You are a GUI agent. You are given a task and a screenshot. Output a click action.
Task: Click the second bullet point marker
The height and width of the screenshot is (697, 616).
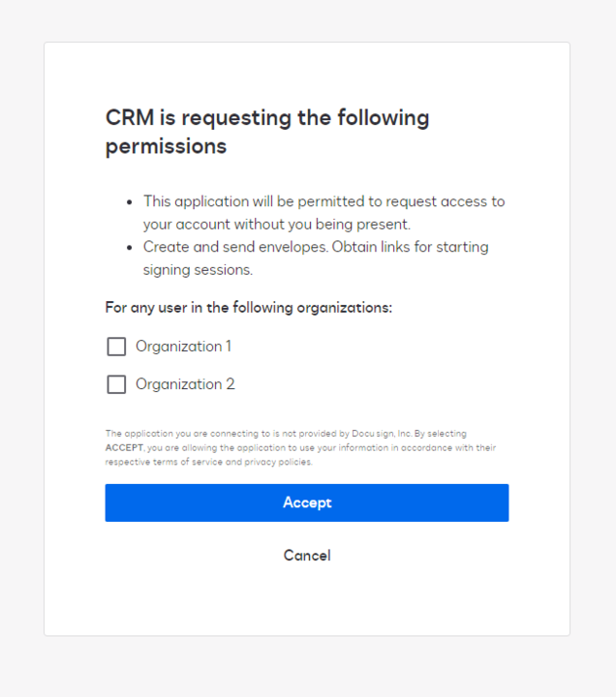click(130, 248)
